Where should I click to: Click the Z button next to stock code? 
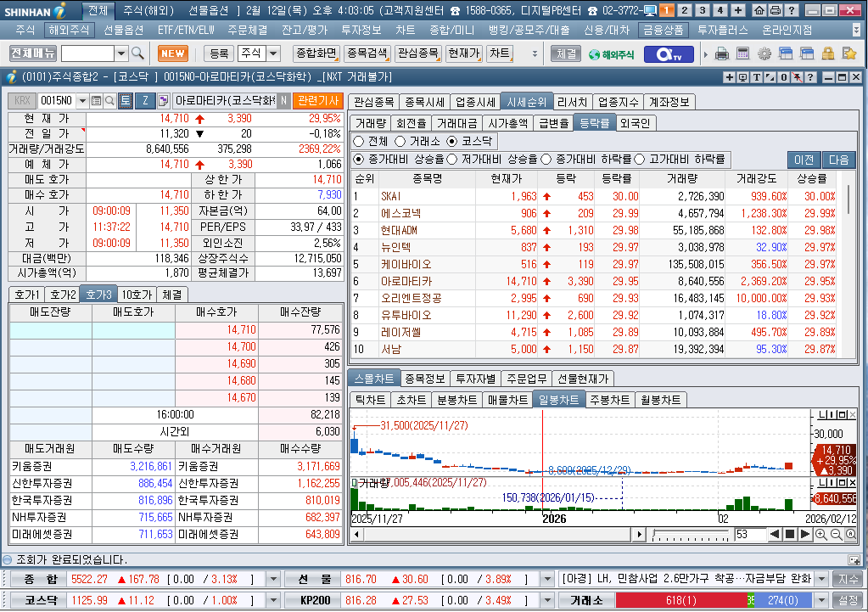(x=145, y=100)
